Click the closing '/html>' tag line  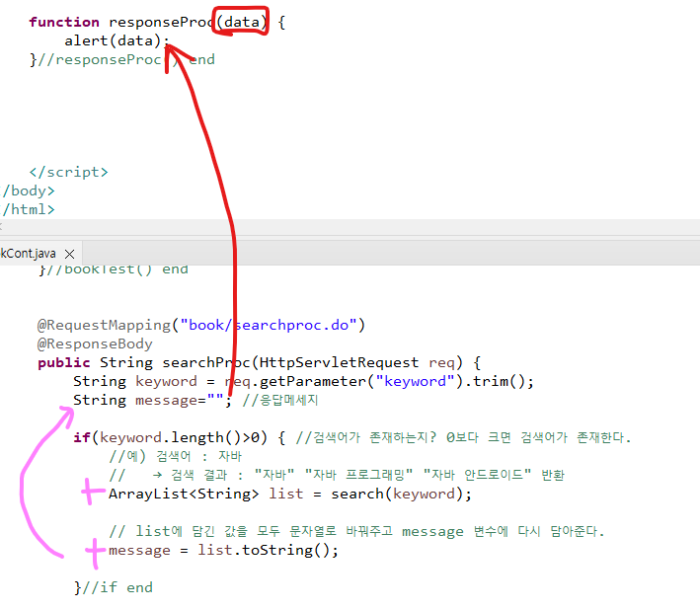click(x=28, y=209)
